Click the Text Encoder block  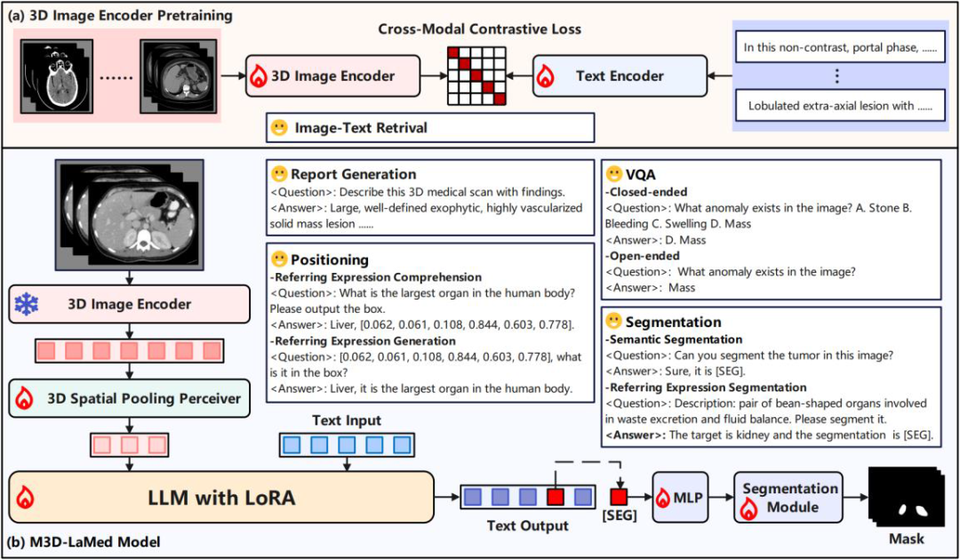(620, 76)
